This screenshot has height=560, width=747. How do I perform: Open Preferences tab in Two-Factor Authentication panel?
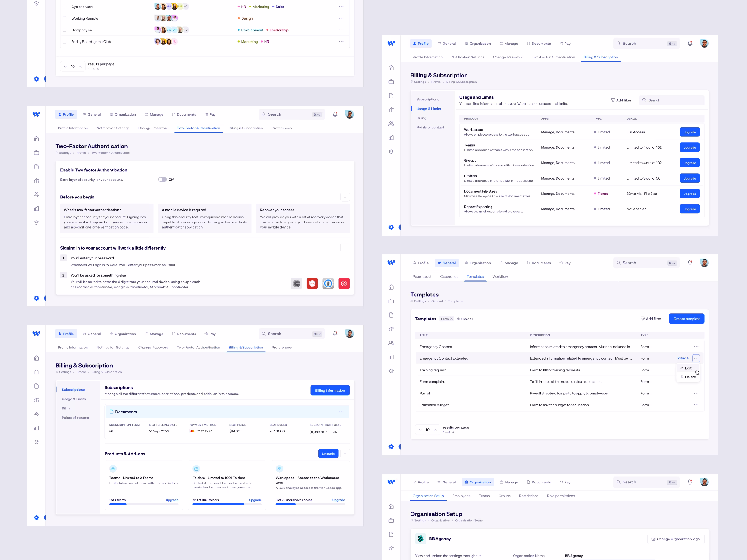pyautogui.click(x=282, y=128)
